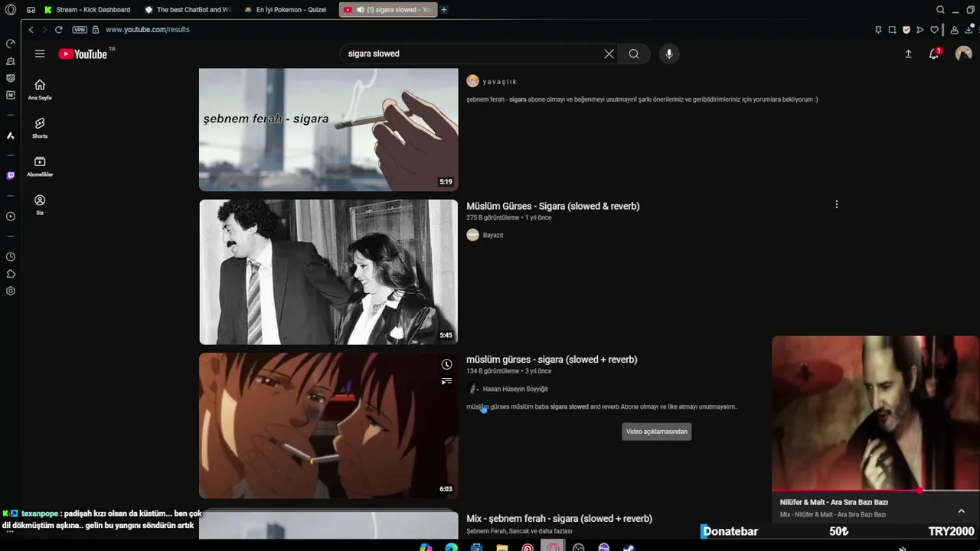The image size is (980, 551).
Task: Open Opera sidebar history clock
Action: coord(11,256)
